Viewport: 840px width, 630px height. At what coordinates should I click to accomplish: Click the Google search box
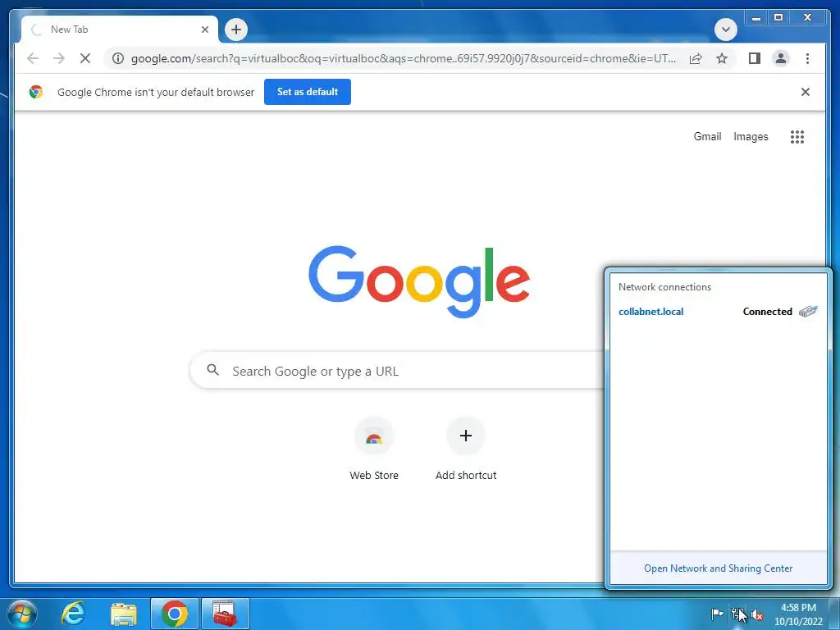pos(397,371)
